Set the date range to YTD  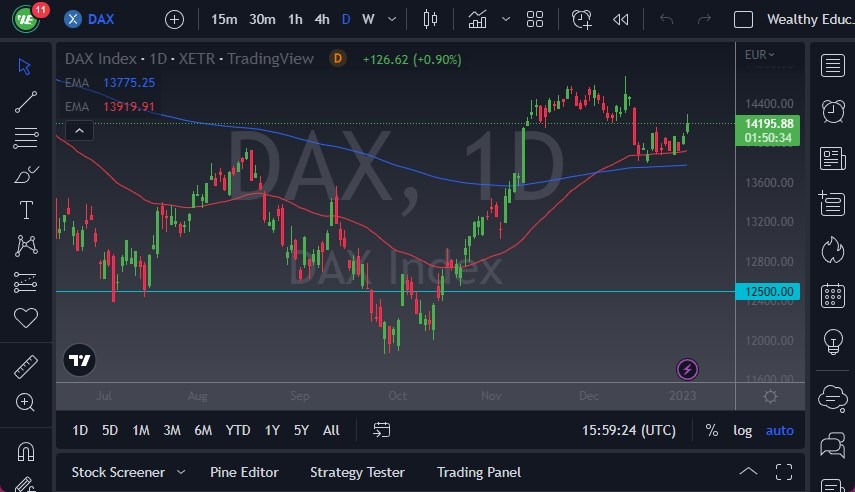238,430
